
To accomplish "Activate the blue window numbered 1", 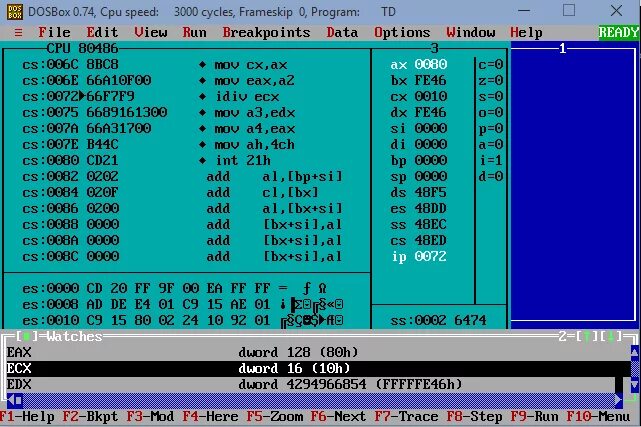I will point(574,184).
